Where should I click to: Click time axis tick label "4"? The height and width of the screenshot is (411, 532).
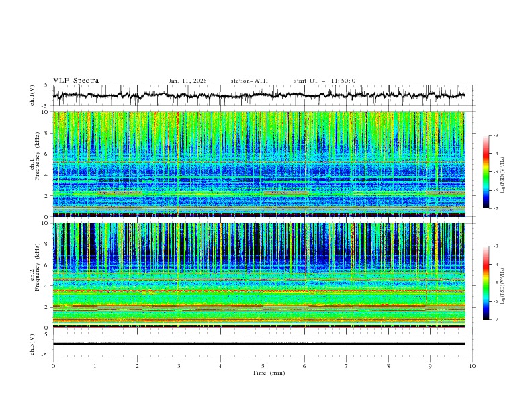(220, 366)
